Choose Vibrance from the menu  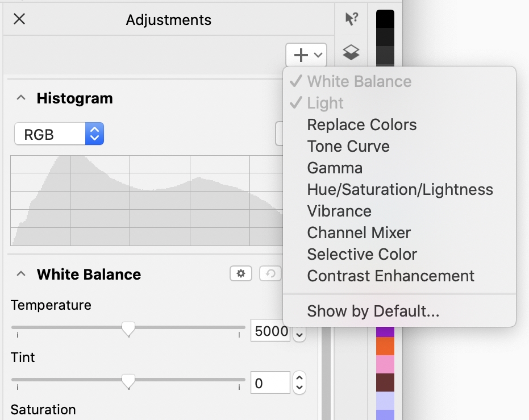(339, 211)
